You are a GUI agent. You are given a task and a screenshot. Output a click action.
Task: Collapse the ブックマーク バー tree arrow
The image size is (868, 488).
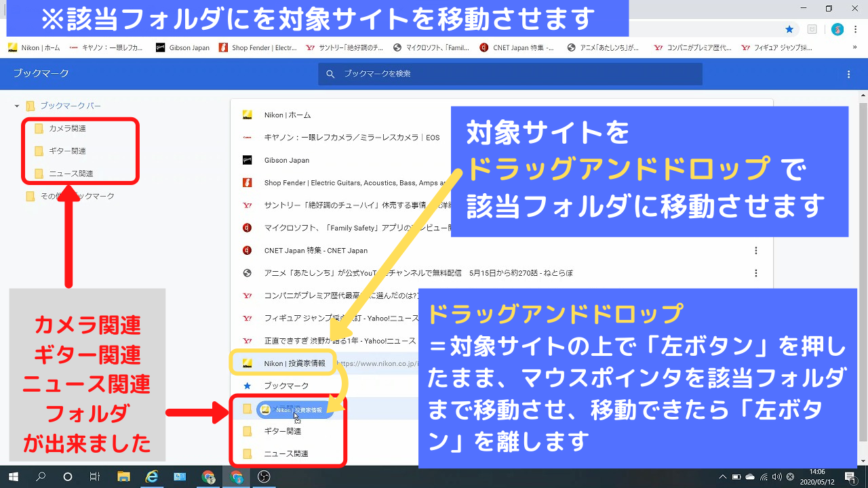click(x=17, y=106)
